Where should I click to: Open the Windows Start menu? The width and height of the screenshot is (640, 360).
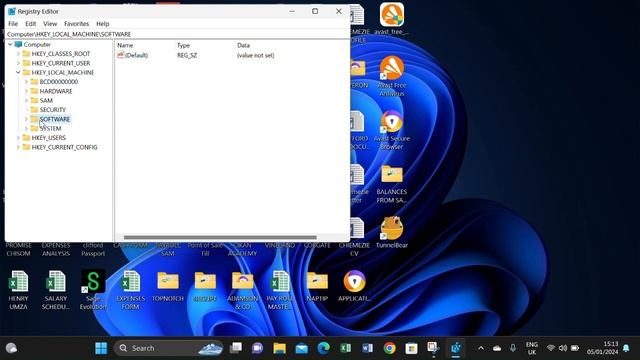point(101,348)
